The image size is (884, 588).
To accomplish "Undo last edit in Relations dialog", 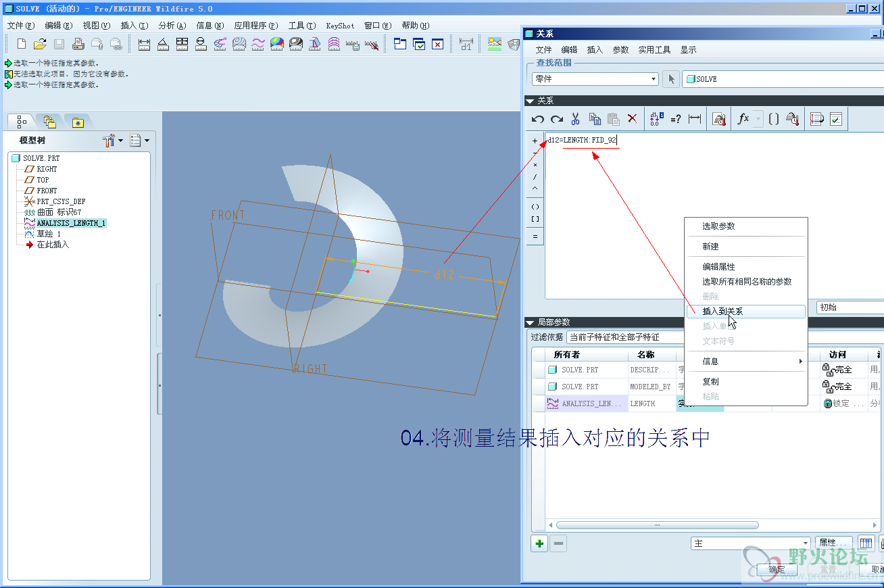I will coord(538,119).
